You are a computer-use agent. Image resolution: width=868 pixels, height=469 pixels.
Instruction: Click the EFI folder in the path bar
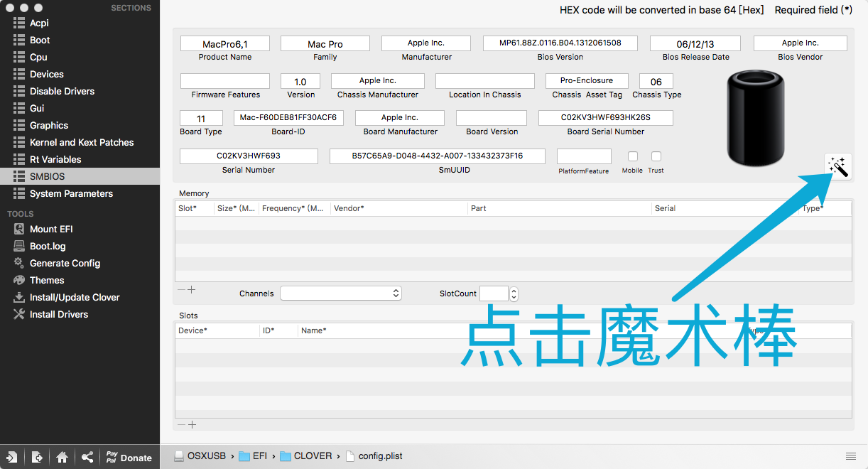pos(260,456)
